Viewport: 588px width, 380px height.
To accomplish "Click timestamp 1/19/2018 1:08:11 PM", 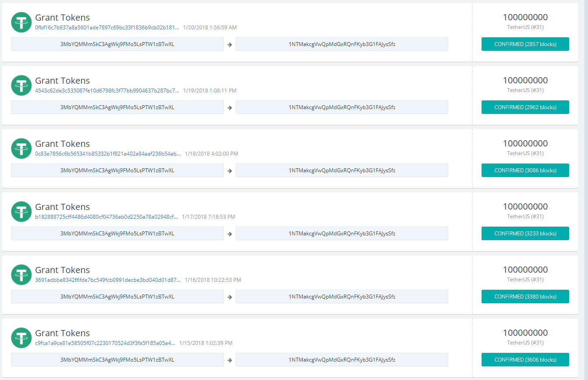I will pos(210,91).
